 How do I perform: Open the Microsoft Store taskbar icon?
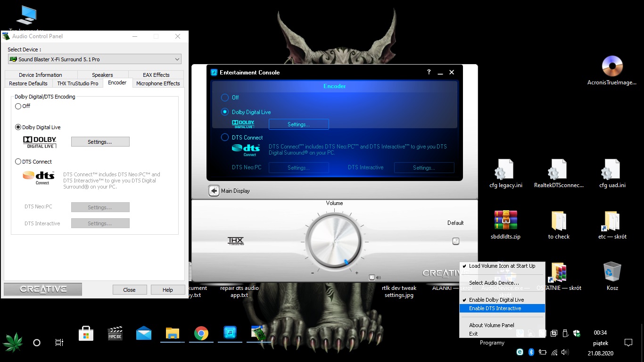pyautogui.click(x=86, y=333)
